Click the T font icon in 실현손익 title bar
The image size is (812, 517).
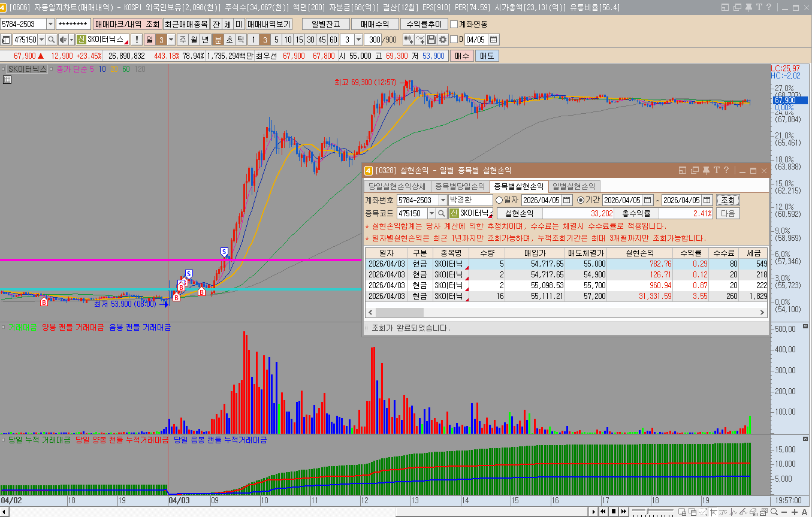(716, 171)
